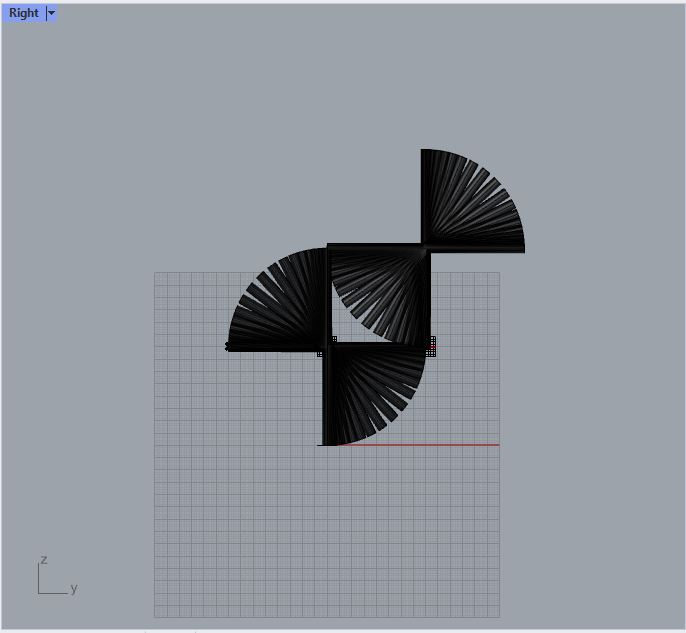Screen dimensions: 686x633
Task: Click the red horizontal axis line
Action: (x=418, y=445)
